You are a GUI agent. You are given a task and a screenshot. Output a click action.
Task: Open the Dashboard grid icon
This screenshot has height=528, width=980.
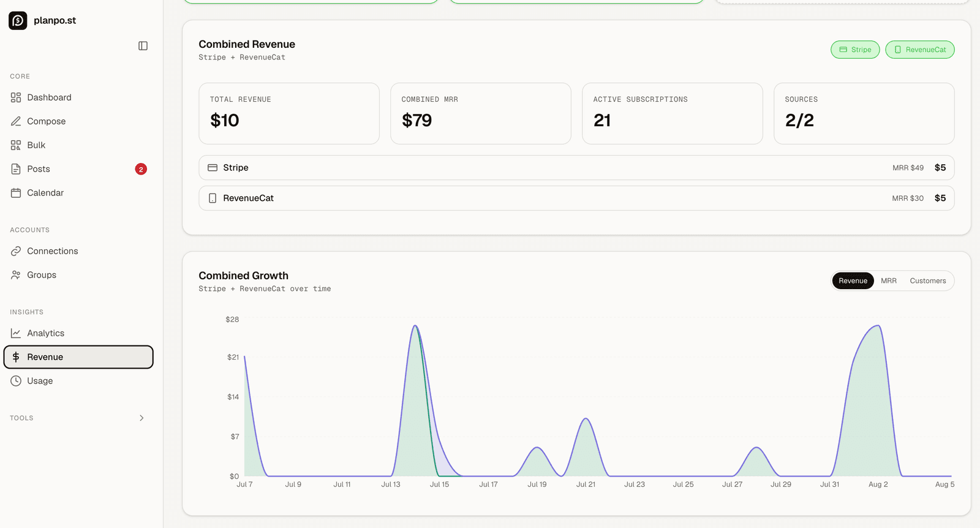click(16, 97)
